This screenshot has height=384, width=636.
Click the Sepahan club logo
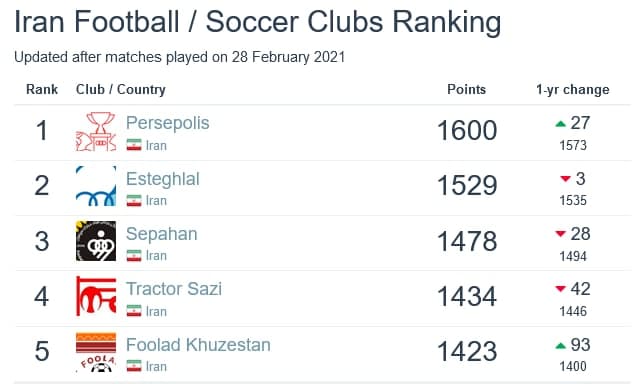point(96,241)
